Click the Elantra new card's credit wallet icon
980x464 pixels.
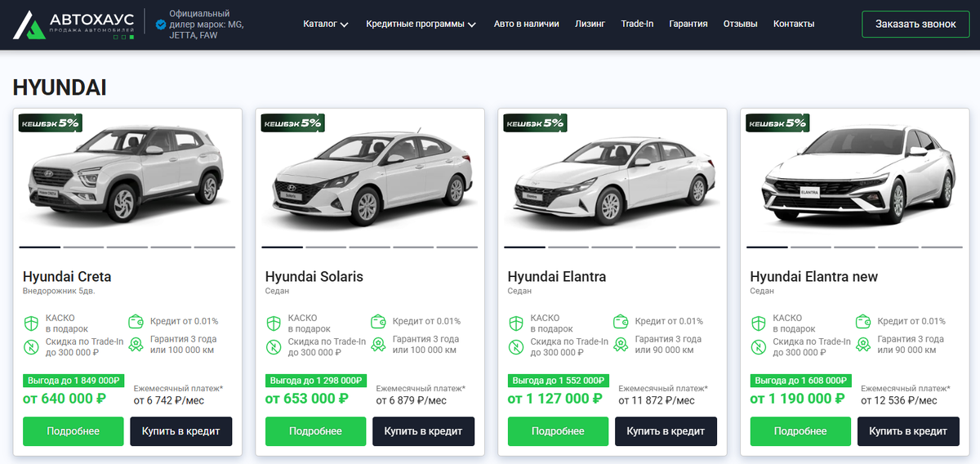(863, 321)
